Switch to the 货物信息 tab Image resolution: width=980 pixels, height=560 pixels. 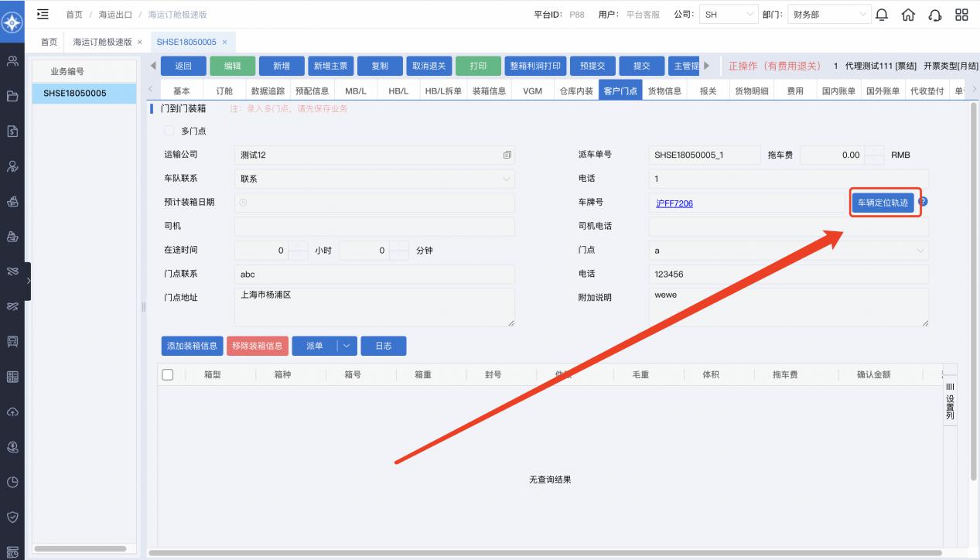(664, 90)
